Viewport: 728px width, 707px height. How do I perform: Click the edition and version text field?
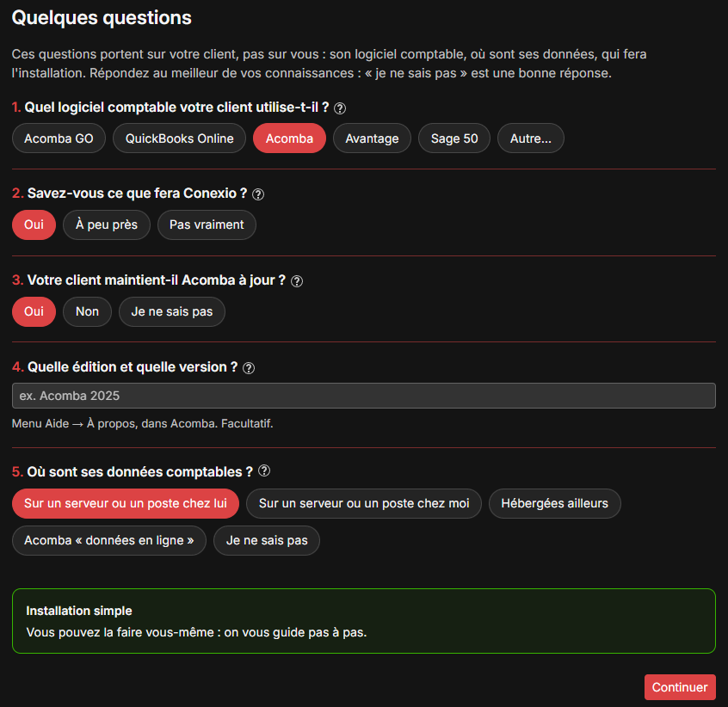[364, 396]
